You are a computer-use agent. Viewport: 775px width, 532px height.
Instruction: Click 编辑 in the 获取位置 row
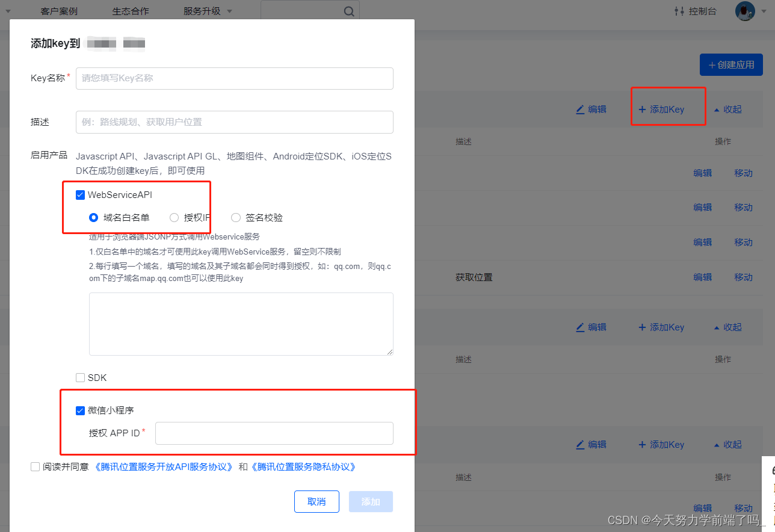[x=702, y=277]
